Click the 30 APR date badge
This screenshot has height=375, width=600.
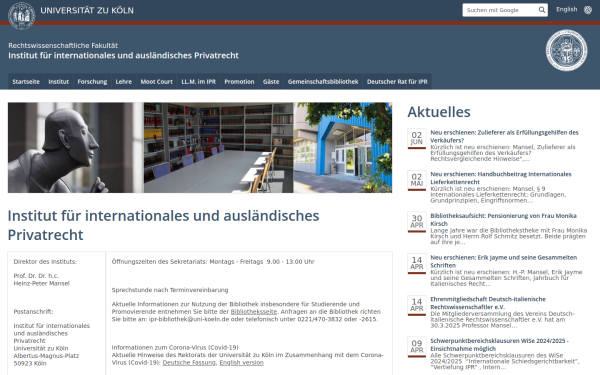tap(417, 222)
